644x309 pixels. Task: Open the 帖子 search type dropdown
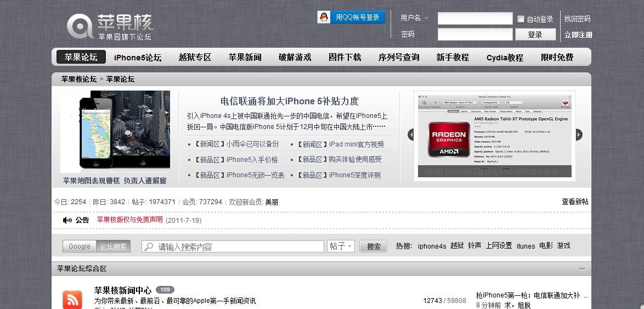(x=341, y=246)
